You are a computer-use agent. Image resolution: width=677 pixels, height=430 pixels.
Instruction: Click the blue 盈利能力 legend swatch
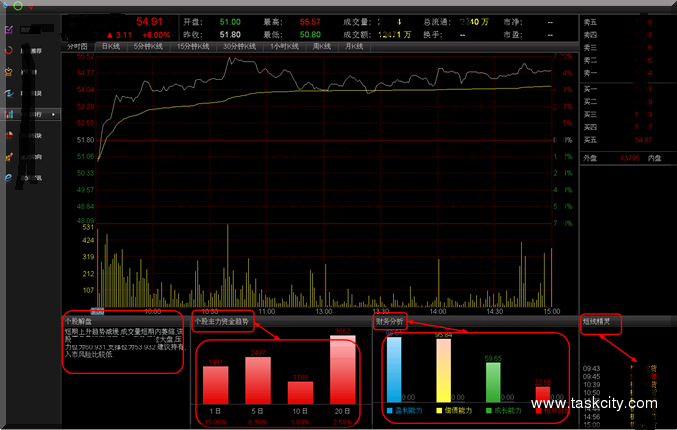(x=389, y=411)
